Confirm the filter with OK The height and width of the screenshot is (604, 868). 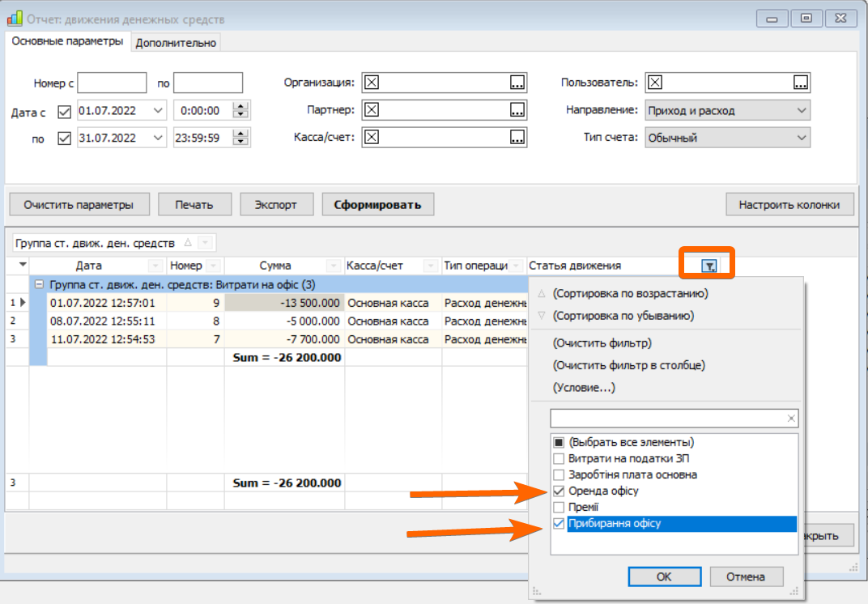click(x=664, y=576)
